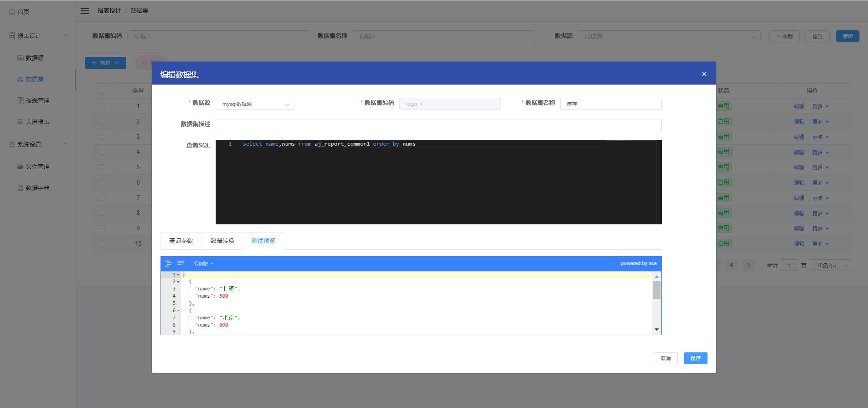Click the powered by ace link

638,263
